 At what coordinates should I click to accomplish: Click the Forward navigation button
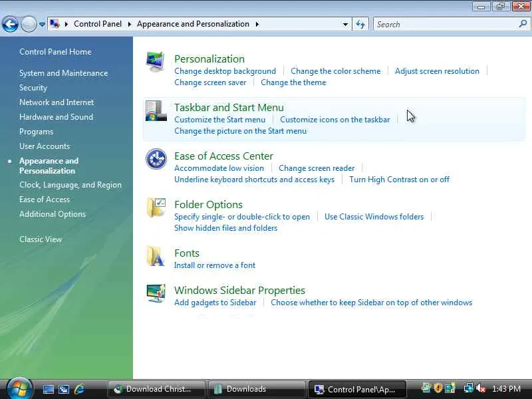[x=29, y=24]
